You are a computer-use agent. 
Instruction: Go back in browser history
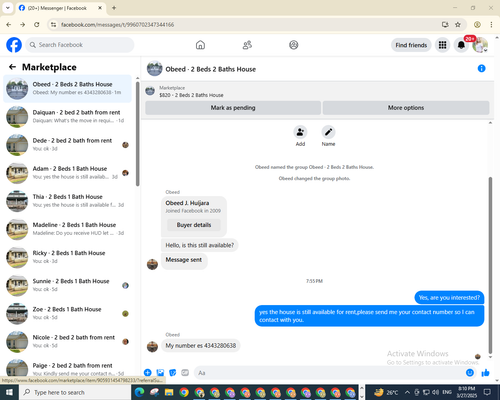click(x=9, y=25)
